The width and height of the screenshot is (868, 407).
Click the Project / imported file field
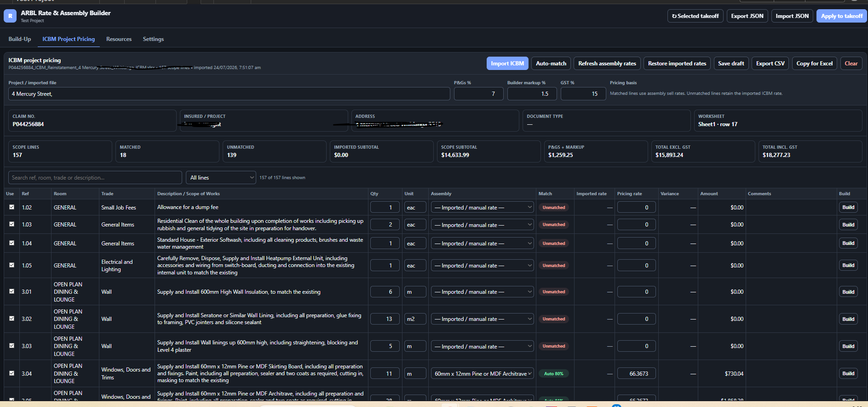[x=229, y=94]
